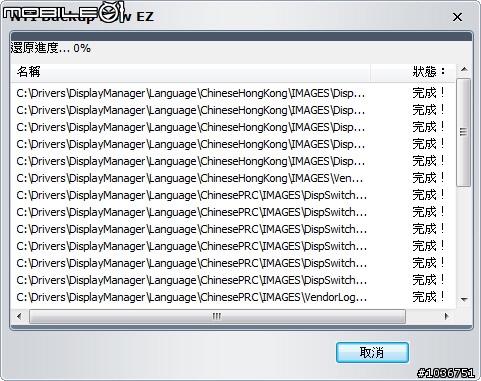Screen dimensions: 481x381
Task: Click 完成 status of the VendorLog row
Action: point(428,297)
